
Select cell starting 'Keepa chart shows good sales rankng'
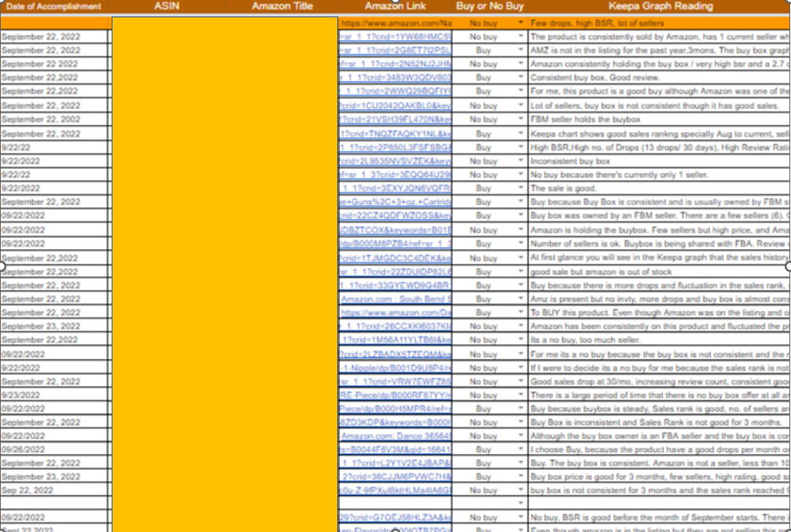point(660,134)
